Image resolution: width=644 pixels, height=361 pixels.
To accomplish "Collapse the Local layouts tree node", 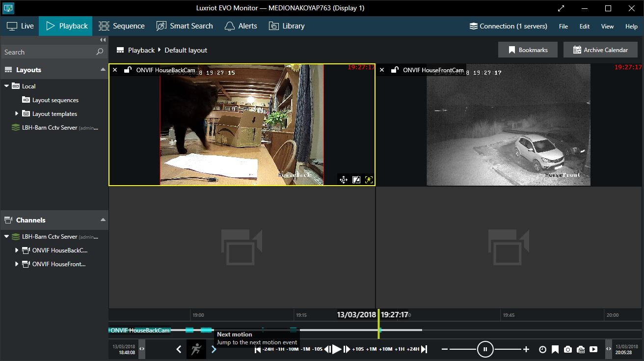I will pos(6,86).
